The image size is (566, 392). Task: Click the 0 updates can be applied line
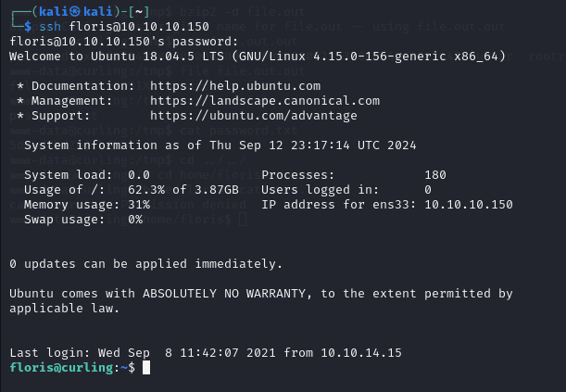145,264
